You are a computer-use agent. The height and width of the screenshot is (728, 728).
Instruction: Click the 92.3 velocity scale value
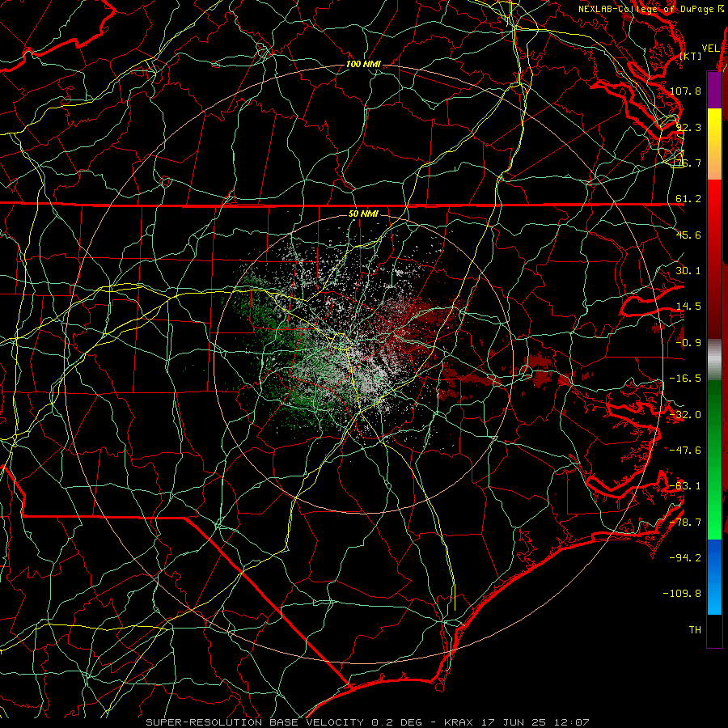tap(688, 127)
